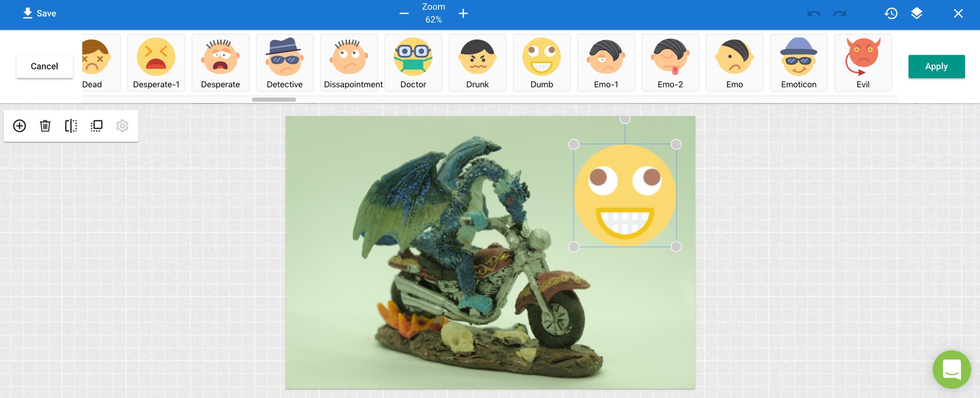Increase zoom with the plus icon

point(463,13)
